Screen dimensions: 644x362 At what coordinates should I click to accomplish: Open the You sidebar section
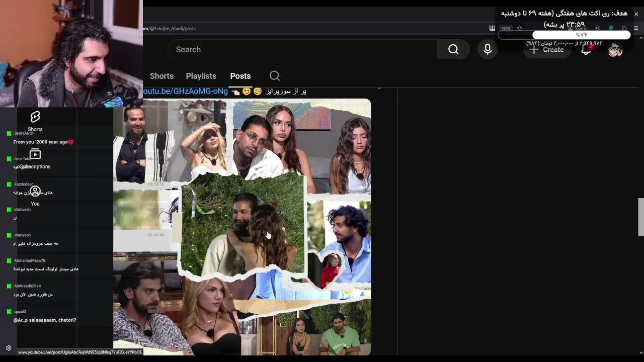pyautogui.click(x=35, y=196)
